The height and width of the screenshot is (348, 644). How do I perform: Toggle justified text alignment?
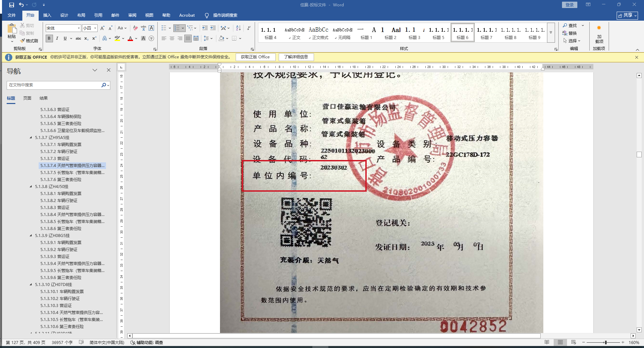[x=188, y=38]
